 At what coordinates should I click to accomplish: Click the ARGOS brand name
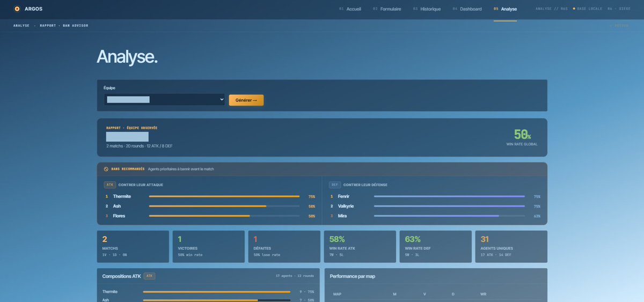click(33, 9)
